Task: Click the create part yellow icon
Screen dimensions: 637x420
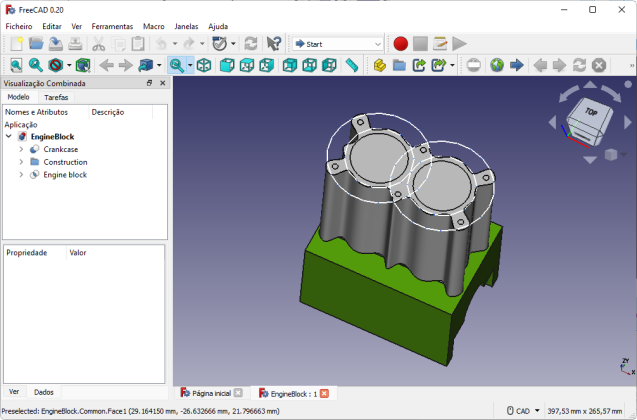Action: (379, 65)
